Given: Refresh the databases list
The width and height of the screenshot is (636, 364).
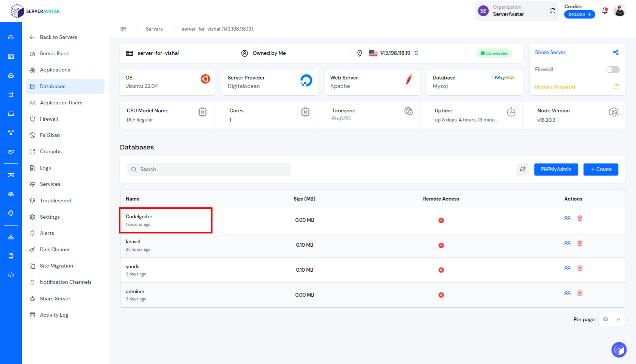Looking at the screenshot, I should click(523, 170).
